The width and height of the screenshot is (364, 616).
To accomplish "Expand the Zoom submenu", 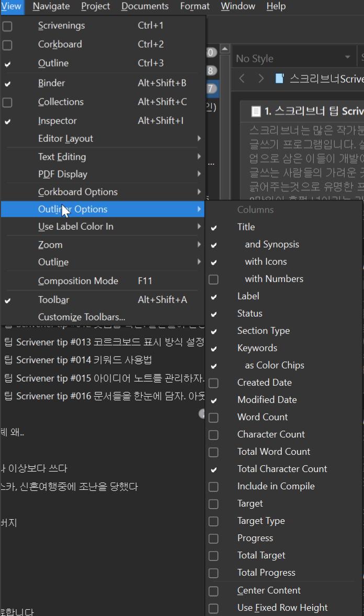I will point(103,245).
